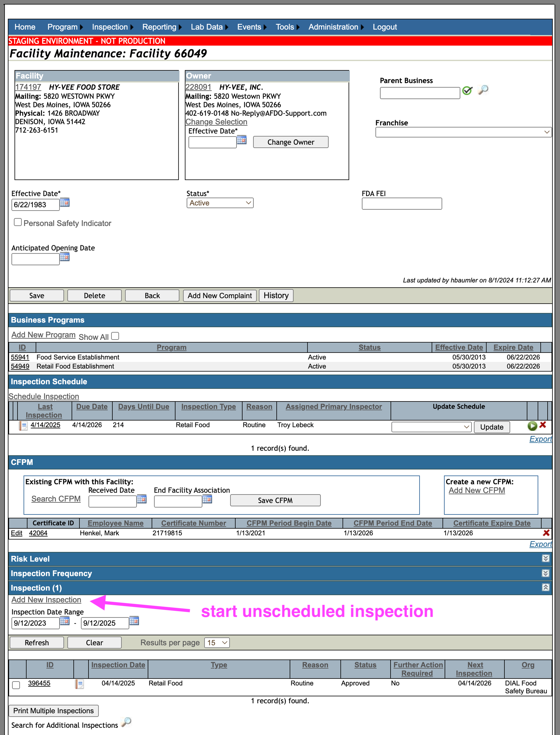The height and width of the screenshot is (735, 560).
Task: Expand the Risk Level section
Action: tap(545, 558)
